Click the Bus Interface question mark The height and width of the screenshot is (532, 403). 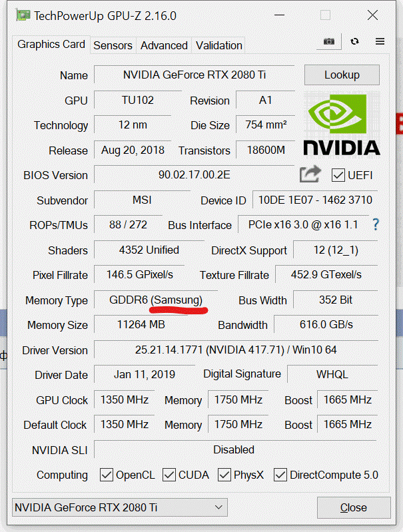(376, 224)
